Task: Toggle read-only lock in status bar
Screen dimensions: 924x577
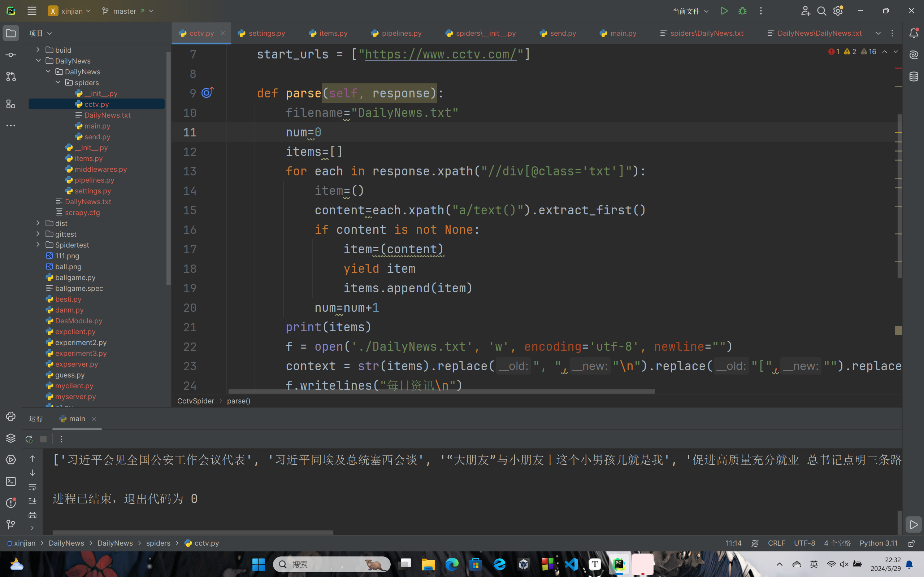Action: (911, 543)
